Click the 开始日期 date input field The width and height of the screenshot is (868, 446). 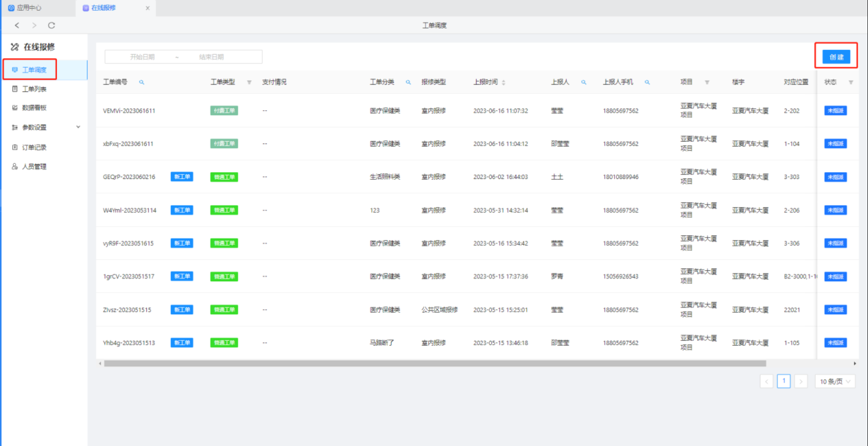(x=142, y=57)
